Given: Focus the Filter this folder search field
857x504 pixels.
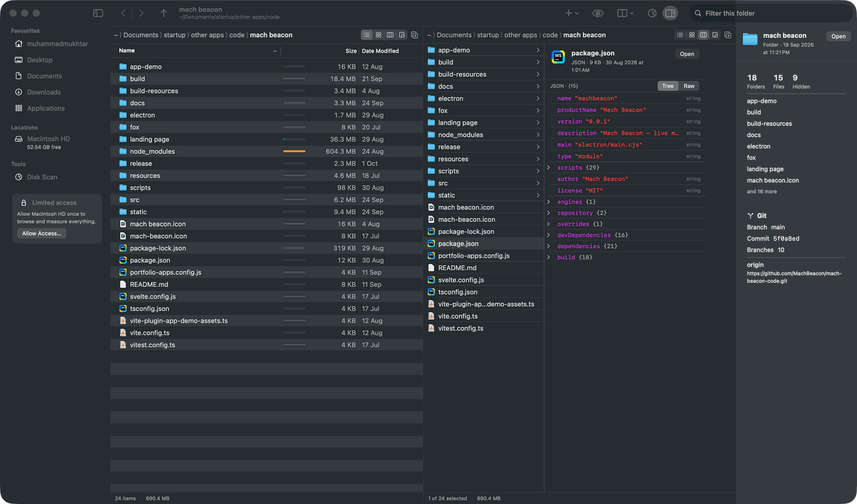Looking at the screenshot, I should [770, 13].
